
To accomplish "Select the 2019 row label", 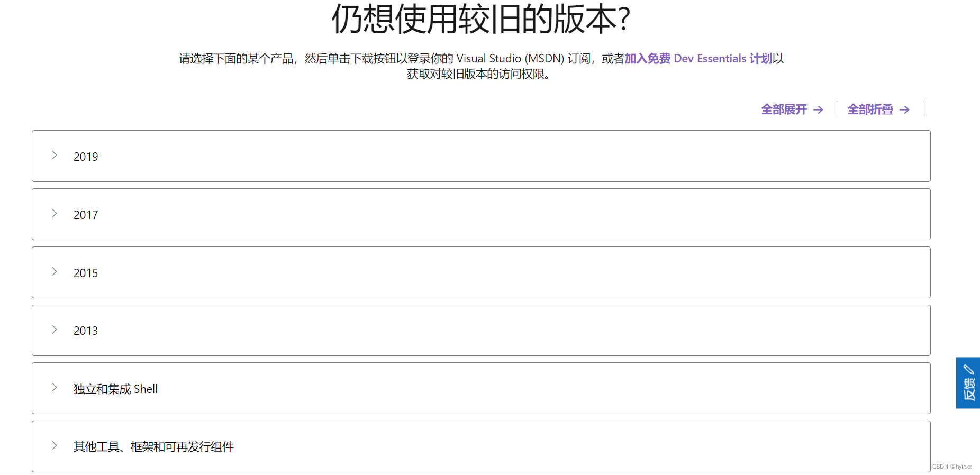I will pos(86,157).
